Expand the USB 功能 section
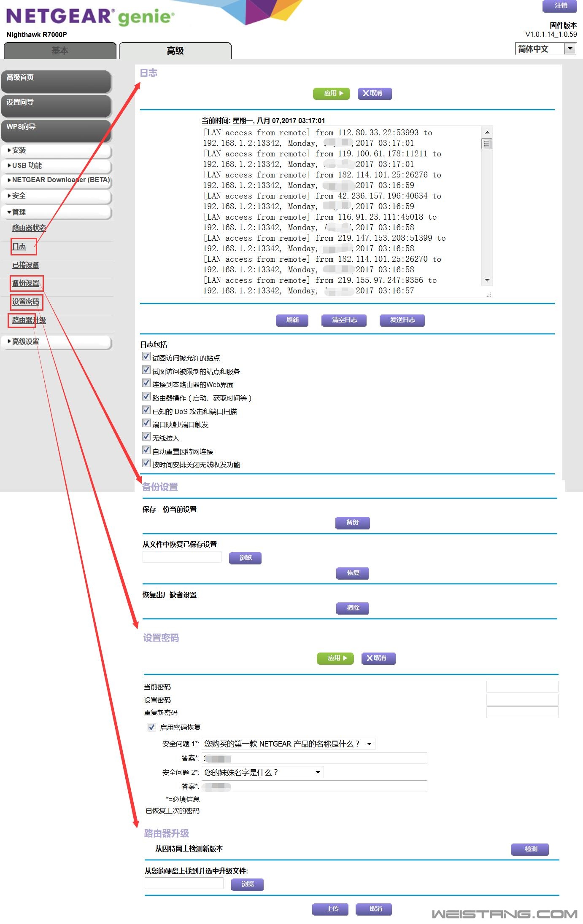The height and width of the screenshot is (924, 583). (x=56, y=166)
